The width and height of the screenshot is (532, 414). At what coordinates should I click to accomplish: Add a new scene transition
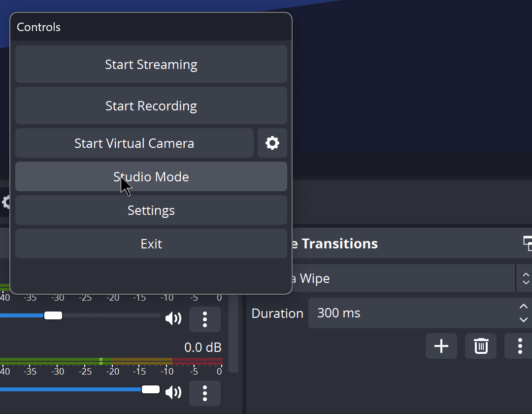coord(441,346)
